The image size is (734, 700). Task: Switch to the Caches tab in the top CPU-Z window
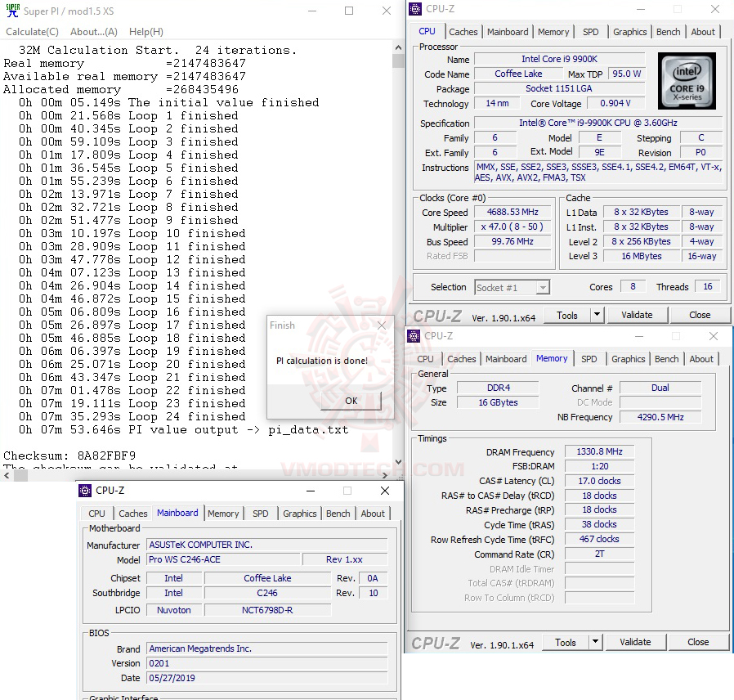click(x=463, y=31)
